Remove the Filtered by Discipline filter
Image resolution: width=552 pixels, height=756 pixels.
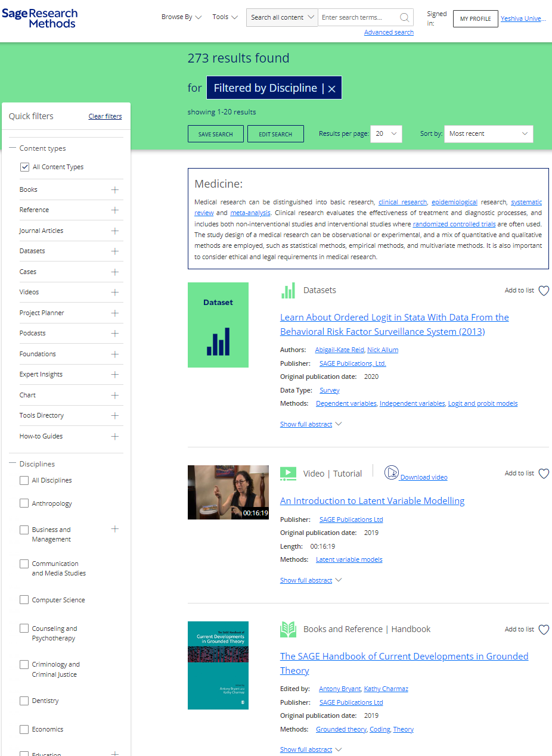[332, 89]
